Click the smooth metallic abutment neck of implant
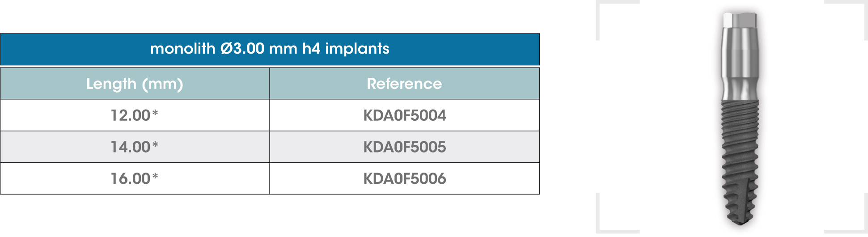Viewport: 868px width, 237px height. [x=740, y=63]
